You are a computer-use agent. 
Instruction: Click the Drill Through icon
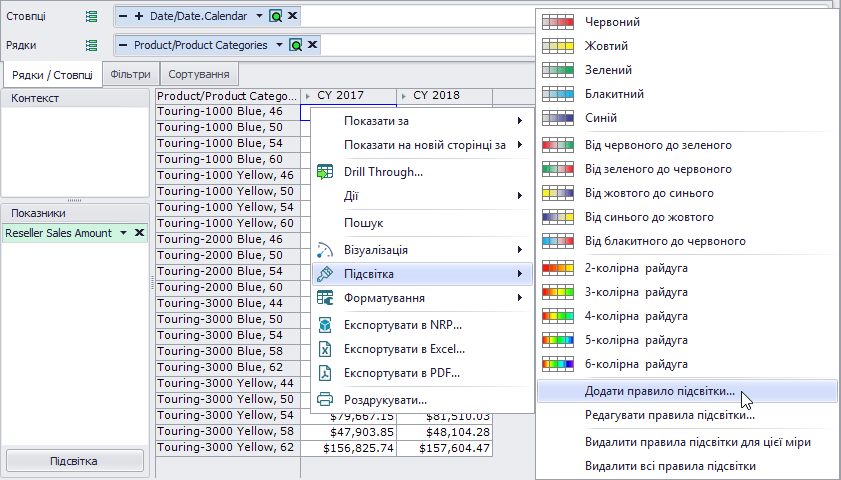(x=325, y=172)
